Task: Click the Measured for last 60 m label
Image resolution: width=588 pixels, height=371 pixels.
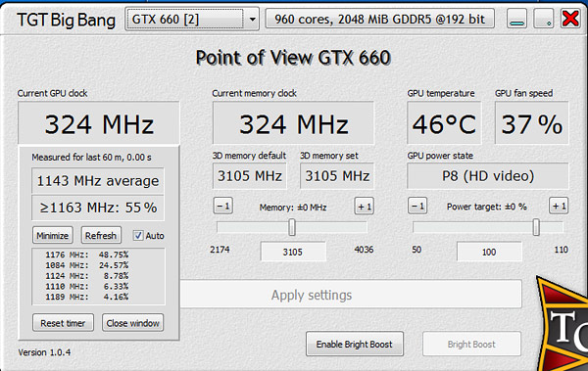Action: tap(91, 157)
